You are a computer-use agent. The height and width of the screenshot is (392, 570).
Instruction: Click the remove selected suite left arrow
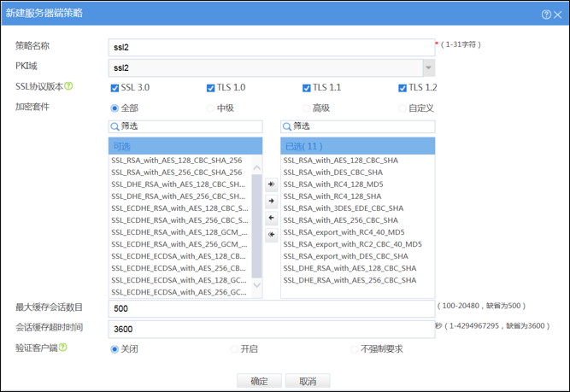coord(272,219)
